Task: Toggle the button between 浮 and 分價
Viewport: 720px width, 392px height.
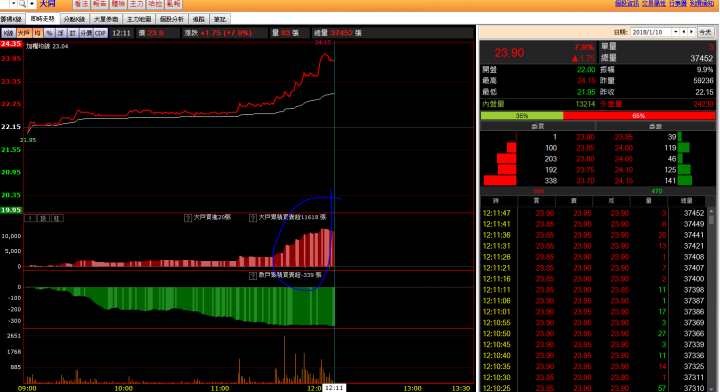Action: point(73,33)
